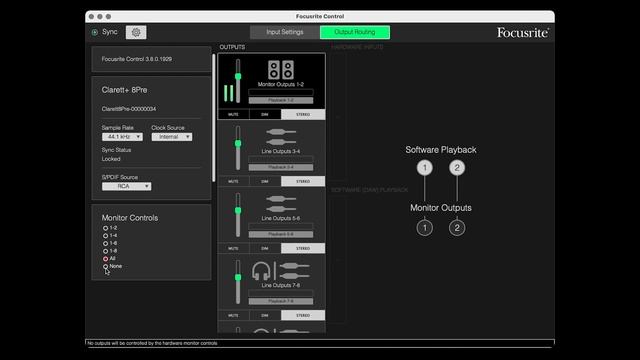The width and height of the screenshot is (640, 360).
Task: Click the Monitor Outputs 1-2 fader handle
Action: pyautogui.click(x=238, y=76)
